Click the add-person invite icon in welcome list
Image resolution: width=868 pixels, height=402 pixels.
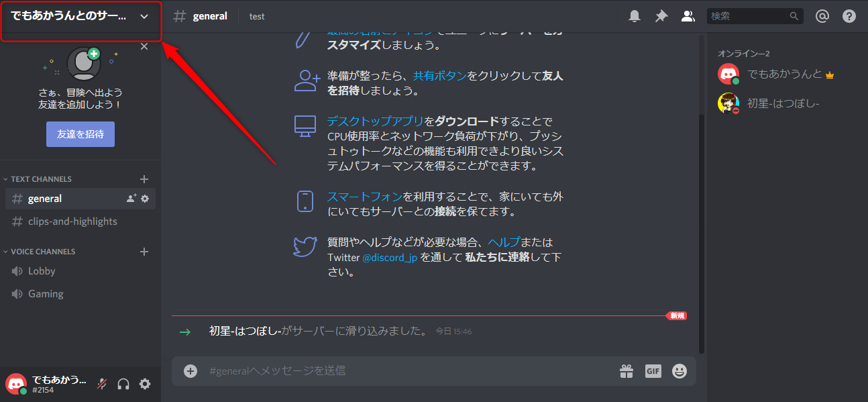[x=307, y=81]
